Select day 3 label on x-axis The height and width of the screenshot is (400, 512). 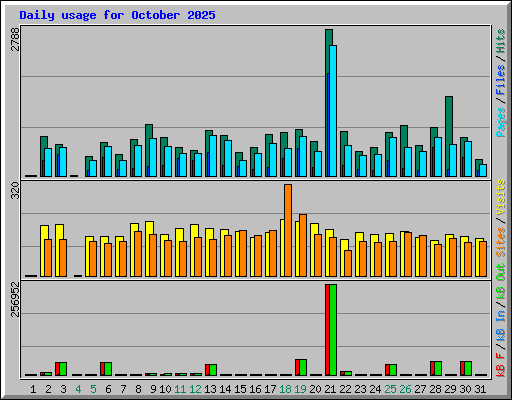63,389
